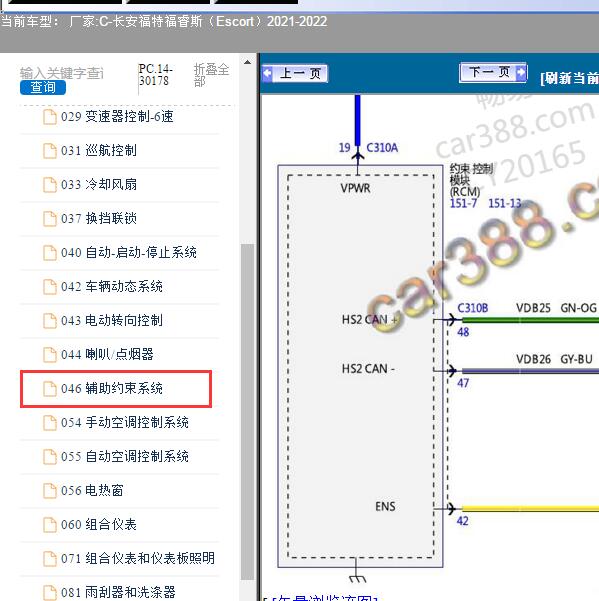599x601 pixels.
Task: Click document icon beside 037 换挡联锁
Action: click(49, 219)
